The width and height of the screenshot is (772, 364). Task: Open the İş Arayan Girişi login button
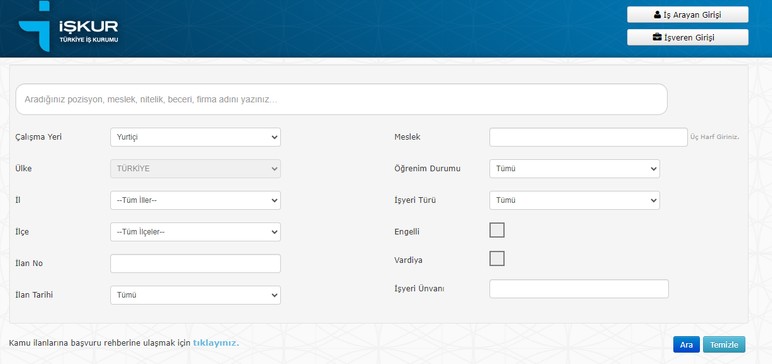click(x=687, y=15)
